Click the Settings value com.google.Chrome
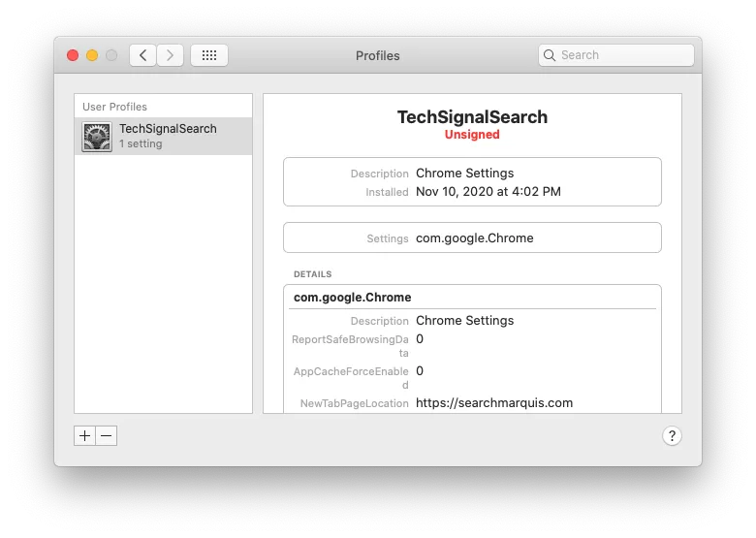This screenshot has height=538, width=756. [474, 237]
